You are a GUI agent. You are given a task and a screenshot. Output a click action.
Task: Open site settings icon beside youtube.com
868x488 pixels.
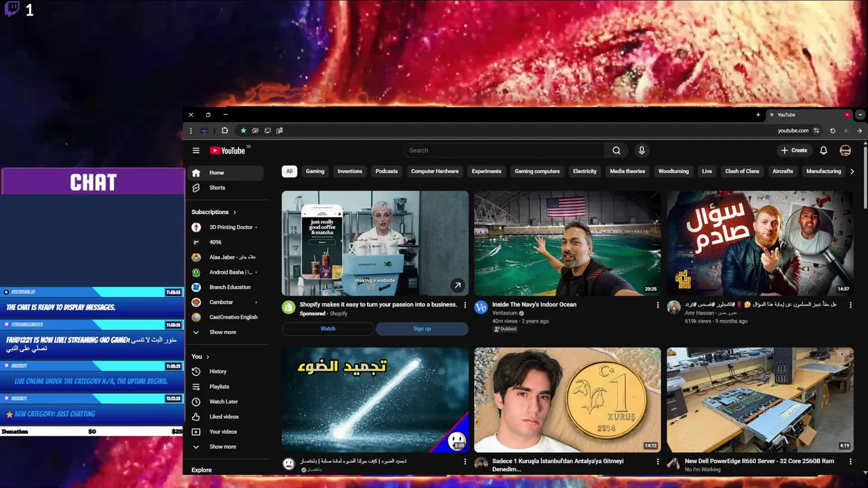816,131
